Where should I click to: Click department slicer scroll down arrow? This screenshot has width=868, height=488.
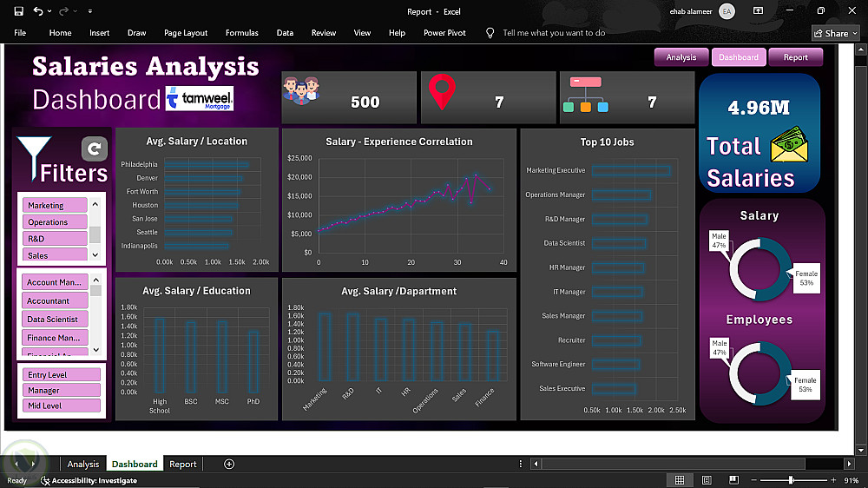[95, 254]
